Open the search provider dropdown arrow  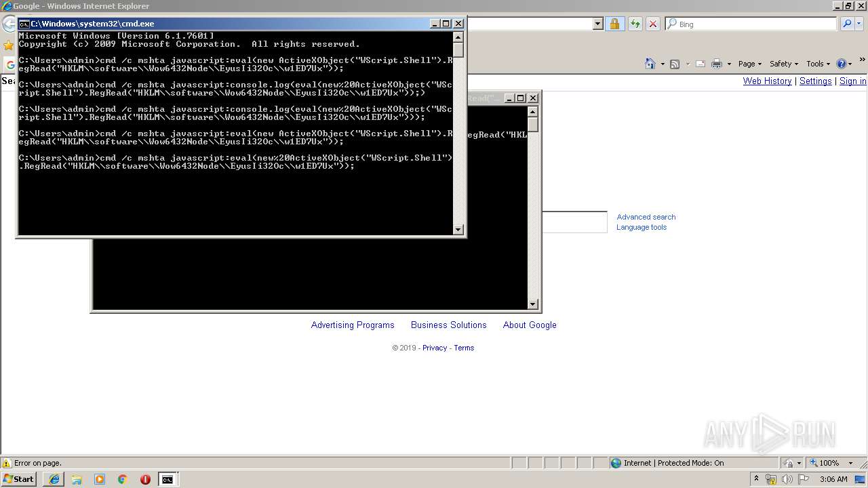click(859, 24)
